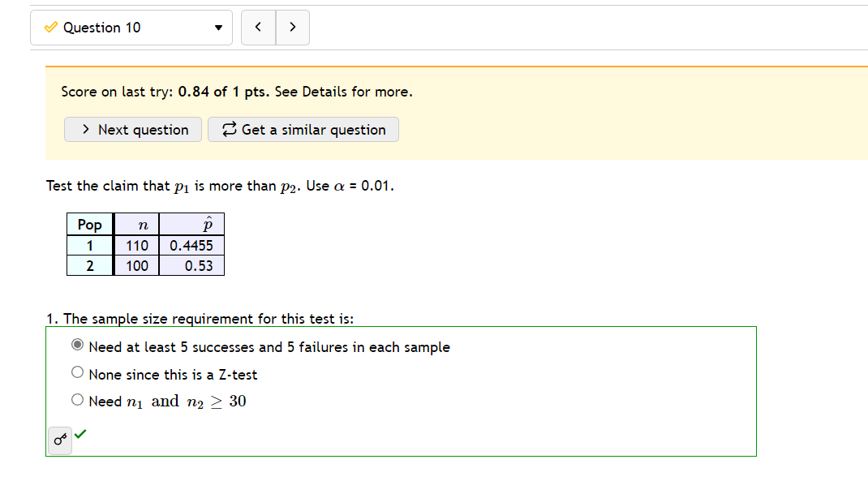The height and width of the screenshot is (481, 868).
Task: Click the 'Test the claim' instruction text
Action: coord(220,186)
